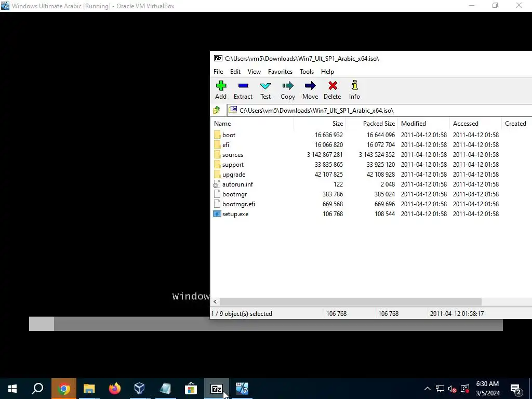532x399 pixels.
Task: Sort by the Size column header
Action: click(320, 124)
